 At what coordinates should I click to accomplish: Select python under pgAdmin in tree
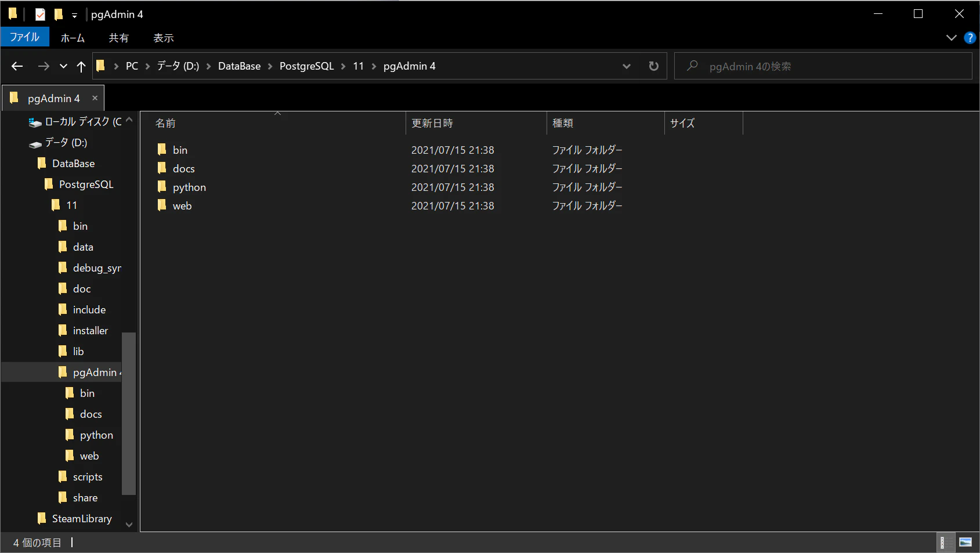[96, 435]
